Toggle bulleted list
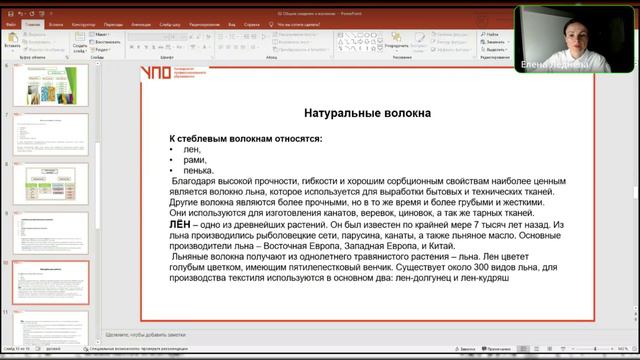640x360 pixels. [222, 37]
